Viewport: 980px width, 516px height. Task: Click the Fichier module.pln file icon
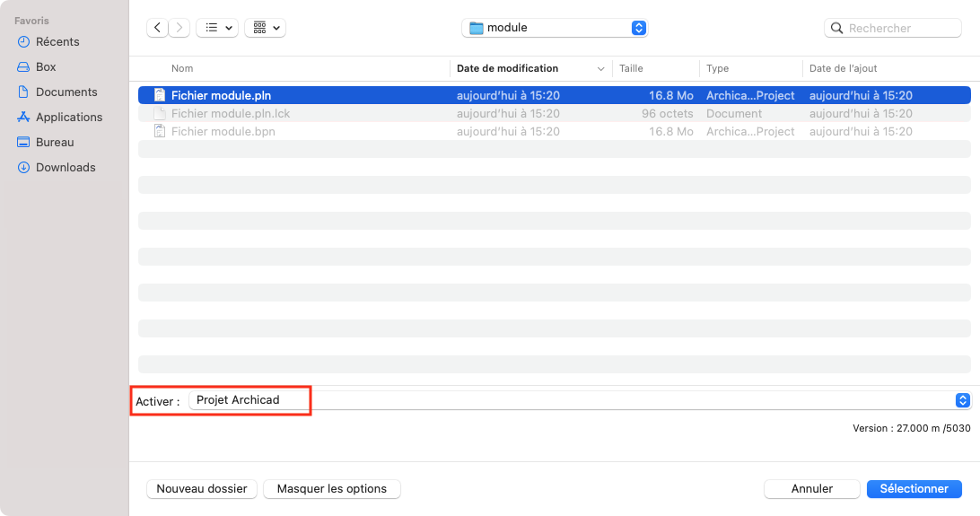[x=160, y=95]
